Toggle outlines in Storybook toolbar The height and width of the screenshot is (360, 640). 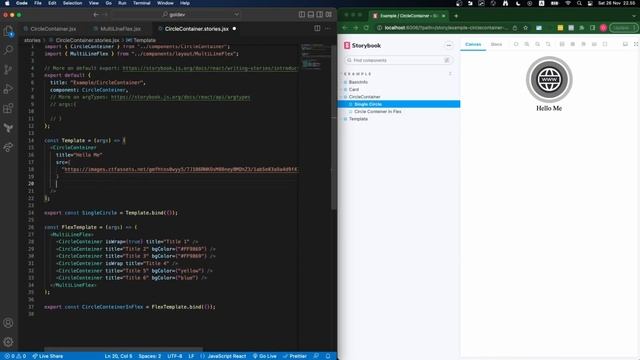coord(604,44)
